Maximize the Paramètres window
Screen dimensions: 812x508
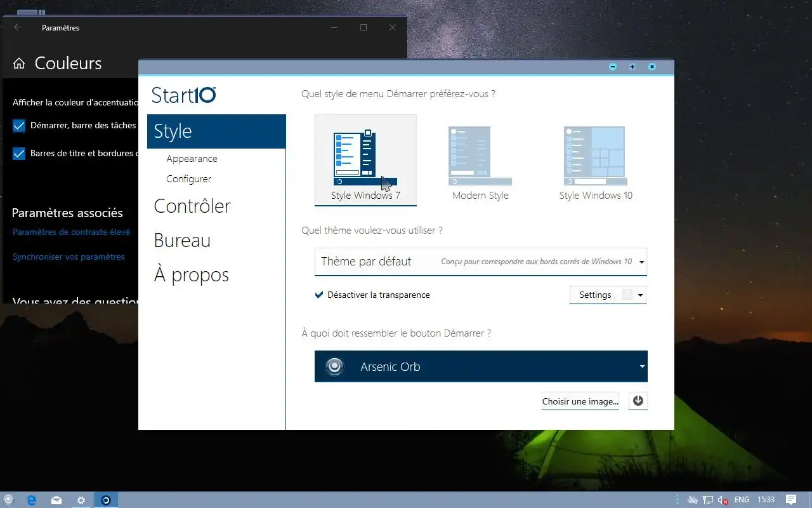pyautogui.click(x=363, y=27)
